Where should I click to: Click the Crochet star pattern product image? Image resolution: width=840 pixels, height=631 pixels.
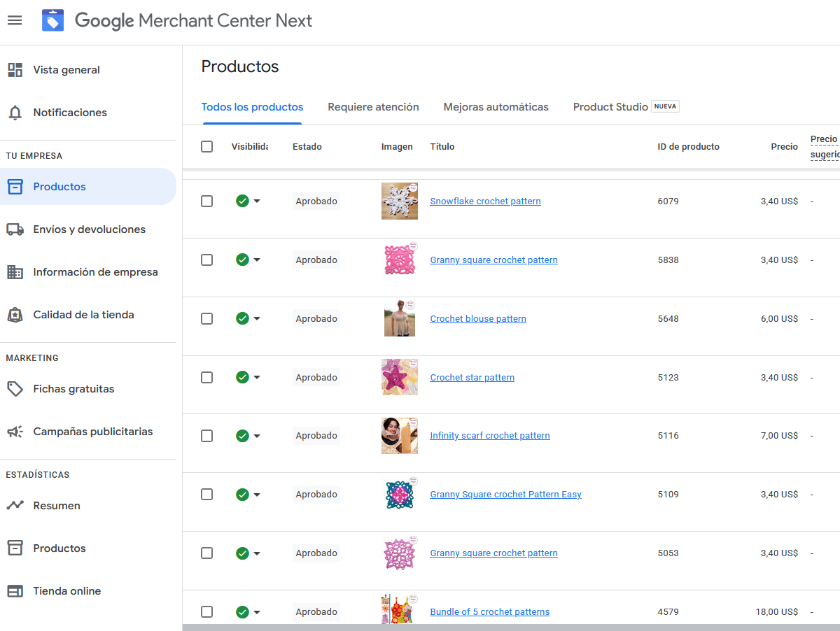[399, 377]
